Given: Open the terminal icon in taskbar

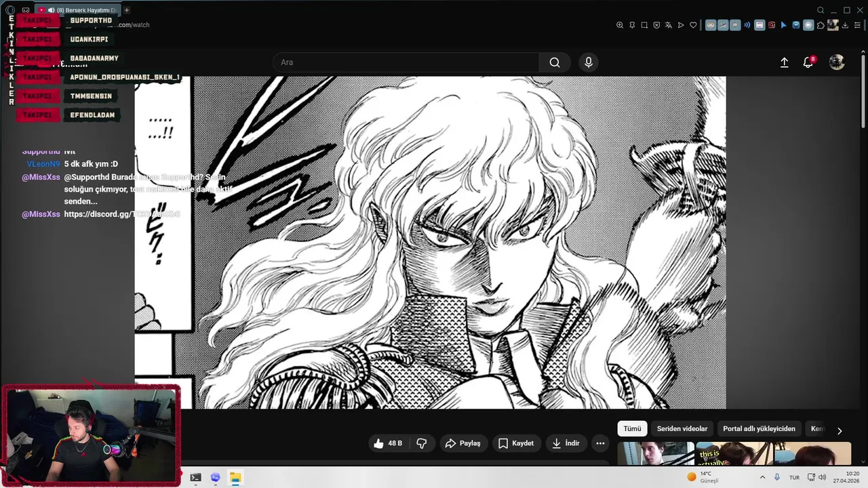Looking at the screenshot, I should tap(195, 477).
